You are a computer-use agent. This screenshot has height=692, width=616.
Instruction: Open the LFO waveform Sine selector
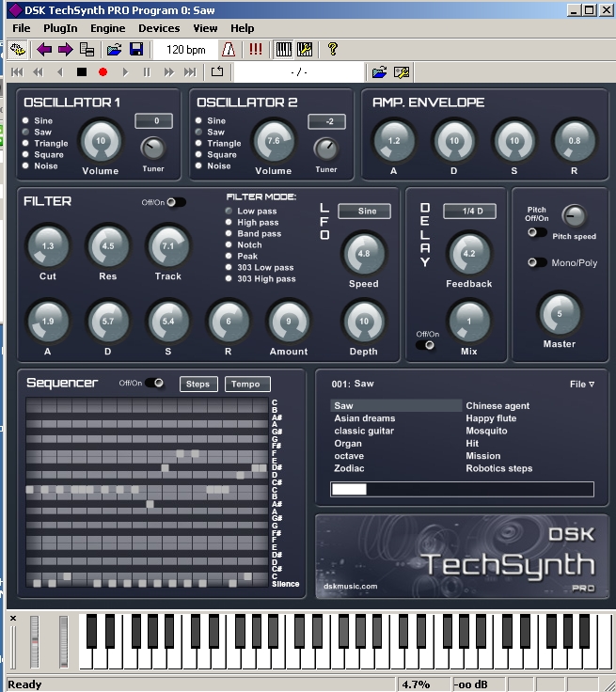tap(364, 211)
